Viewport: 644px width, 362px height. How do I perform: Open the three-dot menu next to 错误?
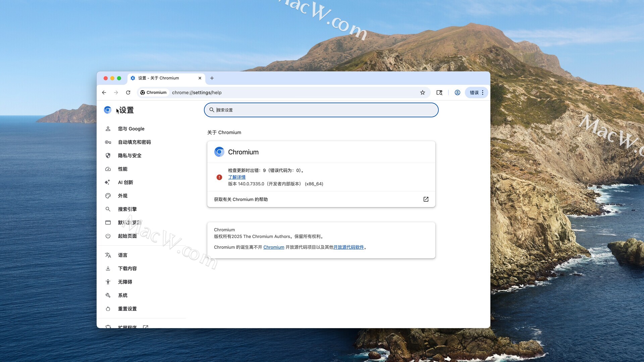(x=483, y=93)
